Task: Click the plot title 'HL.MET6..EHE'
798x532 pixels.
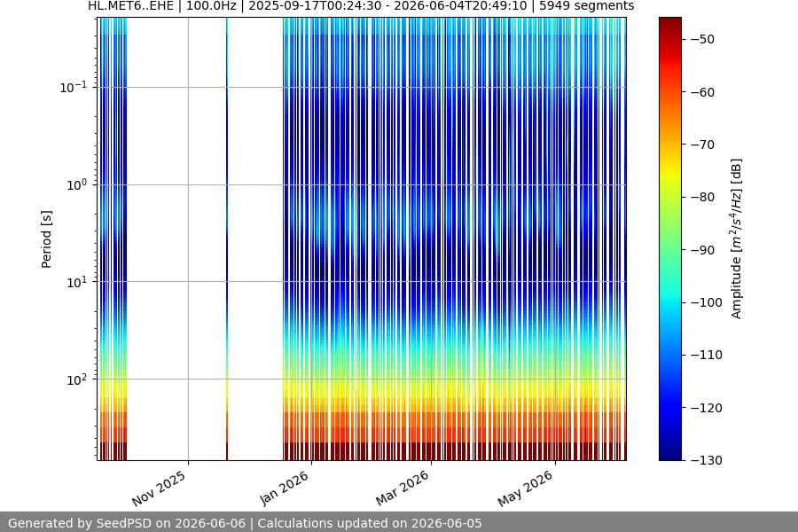Action: 131,6
